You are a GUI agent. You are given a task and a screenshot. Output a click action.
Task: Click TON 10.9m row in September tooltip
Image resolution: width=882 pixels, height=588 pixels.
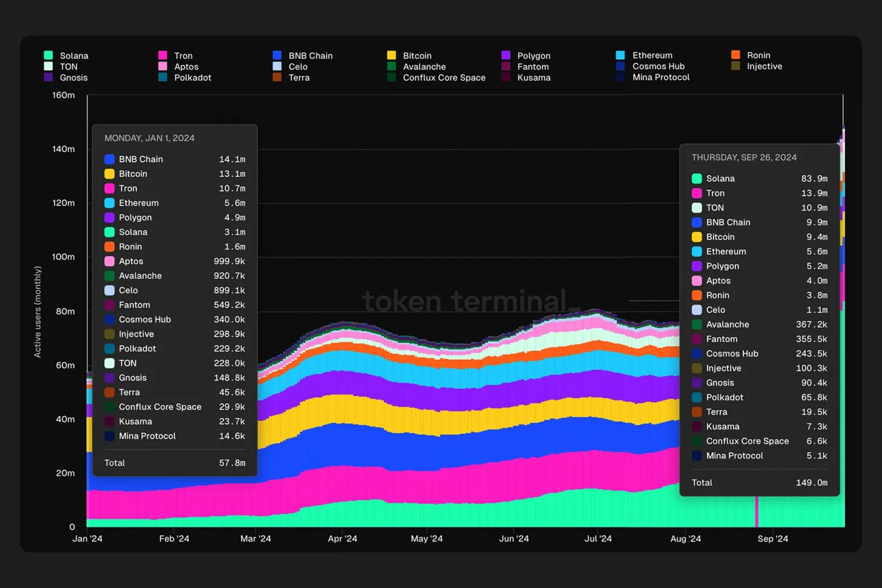pyautogui.click(x=760, y=208)
